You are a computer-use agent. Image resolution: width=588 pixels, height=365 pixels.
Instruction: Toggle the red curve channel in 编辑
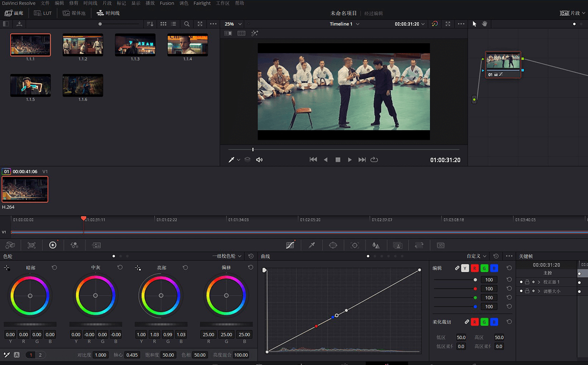pos(475,268)
